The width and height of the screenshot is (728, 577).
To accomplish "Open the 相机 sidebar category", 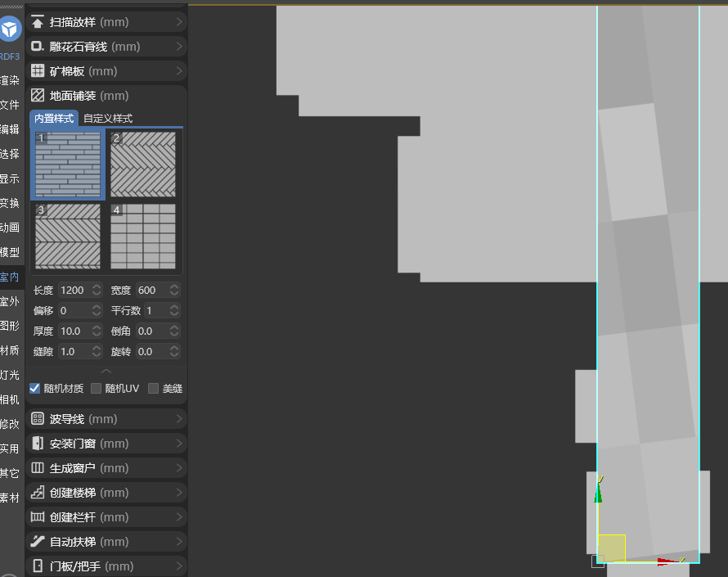I will pos(10,399).
